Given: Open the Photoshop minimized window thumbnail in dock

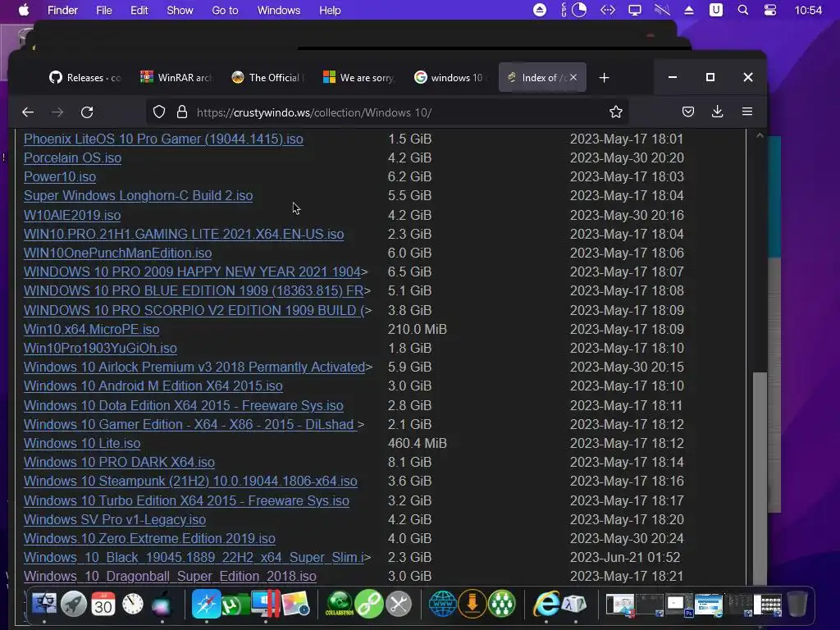Looking at the screenshot, I should point(678,605).
